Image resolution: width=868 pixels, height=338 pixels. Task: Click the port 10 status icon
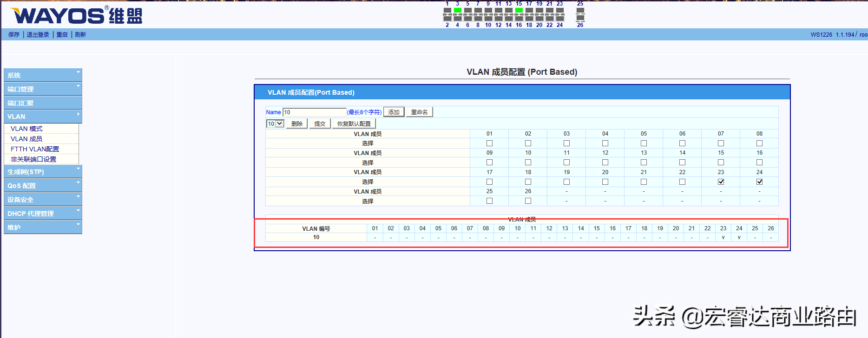488,19
